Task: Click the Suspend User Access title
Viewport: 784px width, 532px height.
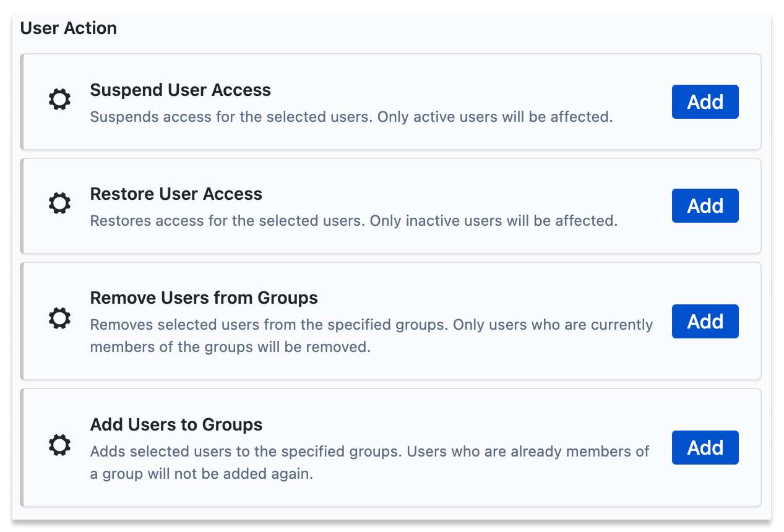Action: coord(180,90)
